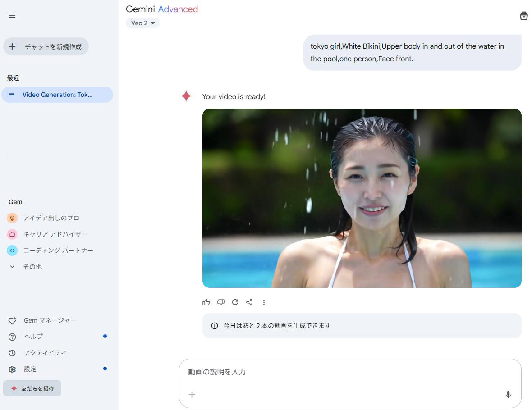Click the 最近 section heading
The width and height of the screenshot is (532, 410).
tap(13, 78)
